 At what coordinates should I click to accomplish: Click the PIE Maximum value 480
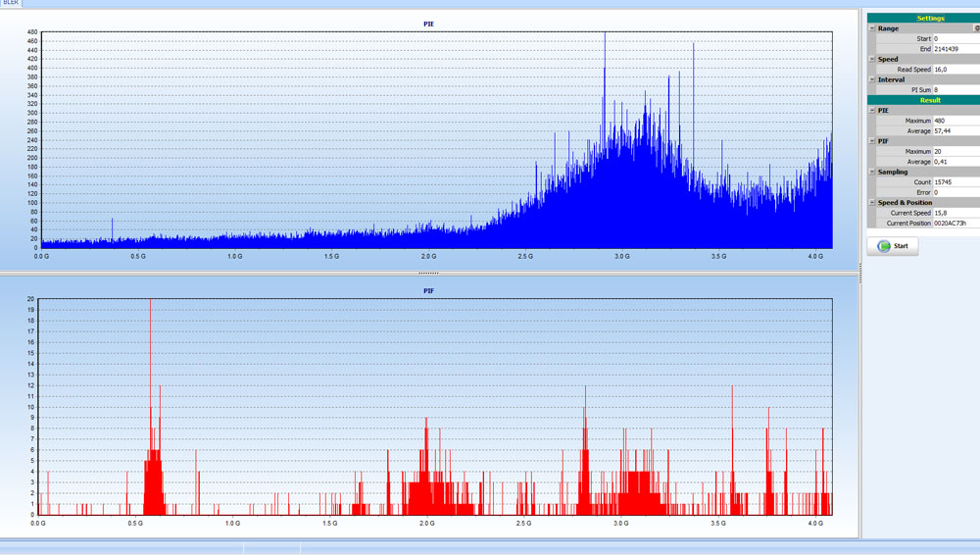(x=956, y=121)
